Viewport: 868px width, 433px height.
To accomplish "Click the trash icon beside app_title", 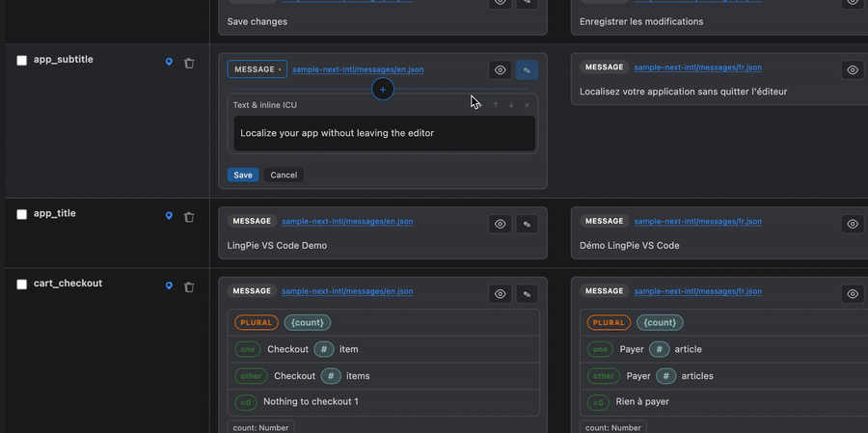I will click(x=189, y=217).
